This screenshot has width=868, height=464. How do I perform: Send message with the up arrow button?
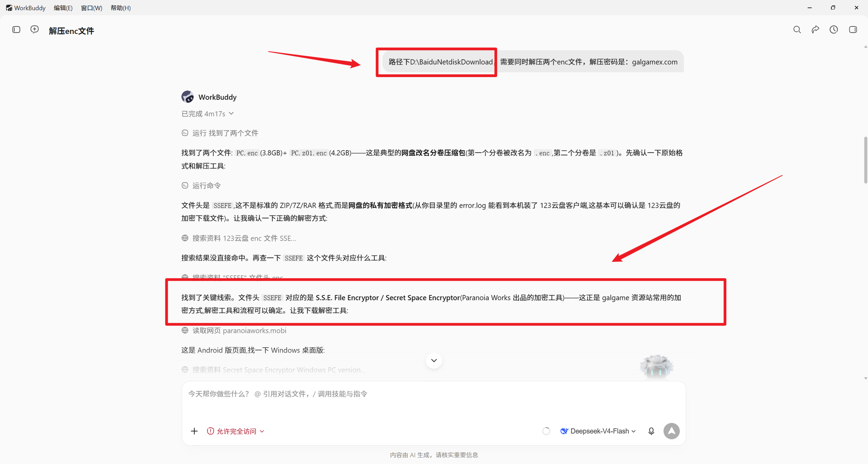click(x=671, y=431)
